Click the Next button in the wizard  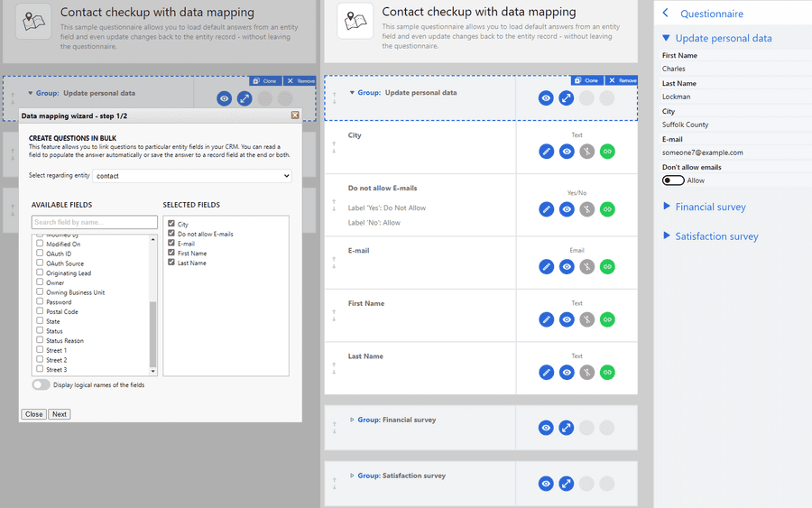[x=60, y=414]
